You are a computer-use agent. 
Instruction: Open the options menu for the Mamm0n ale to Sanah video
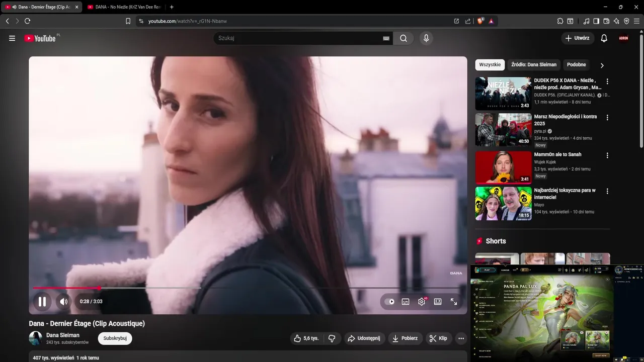[607, 156]
